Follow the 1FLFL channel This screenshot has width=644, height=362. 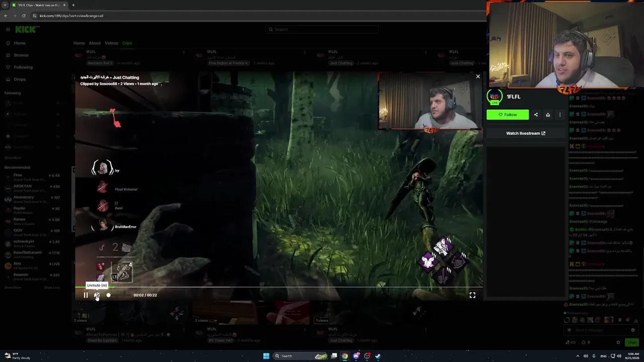(x=508, y=115)
